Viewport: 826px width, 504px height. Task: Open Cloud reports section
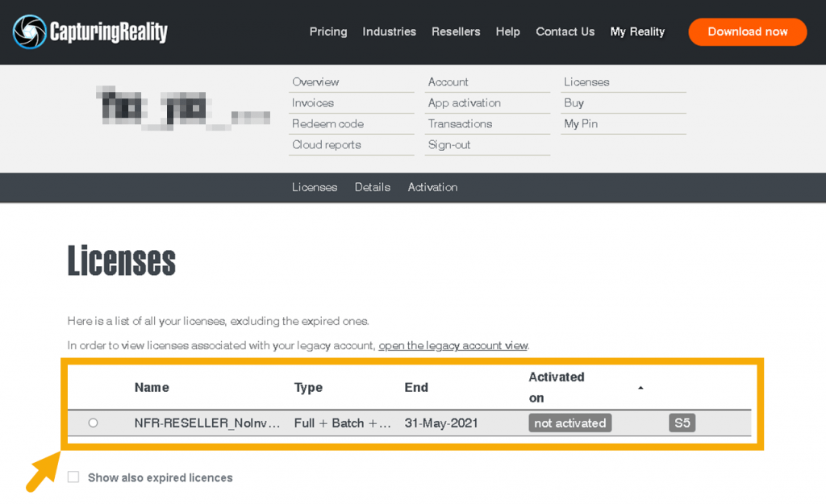pyautogui.click(x=326, y=144)
